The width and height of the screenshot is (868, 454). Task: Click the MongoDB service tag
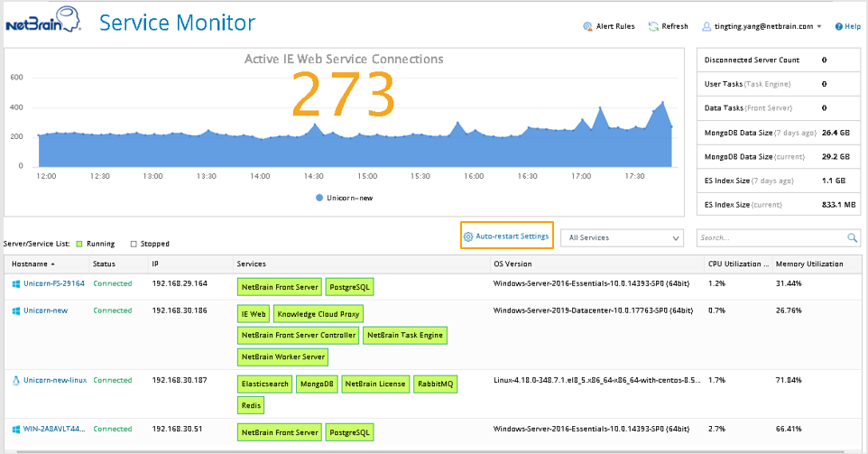(317, 384)
